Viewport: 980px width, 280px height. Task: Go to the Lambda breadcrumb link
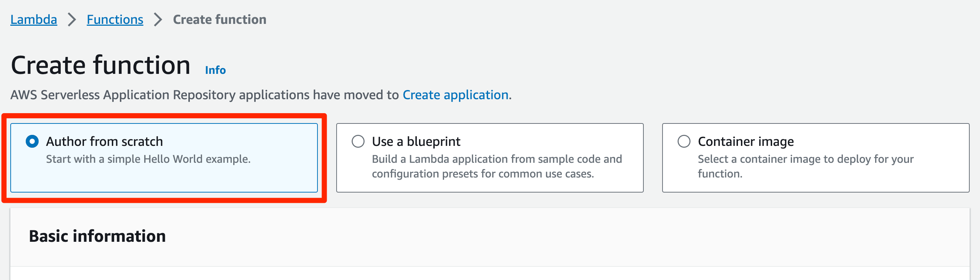pyautogui.click(x=33, y=19)
